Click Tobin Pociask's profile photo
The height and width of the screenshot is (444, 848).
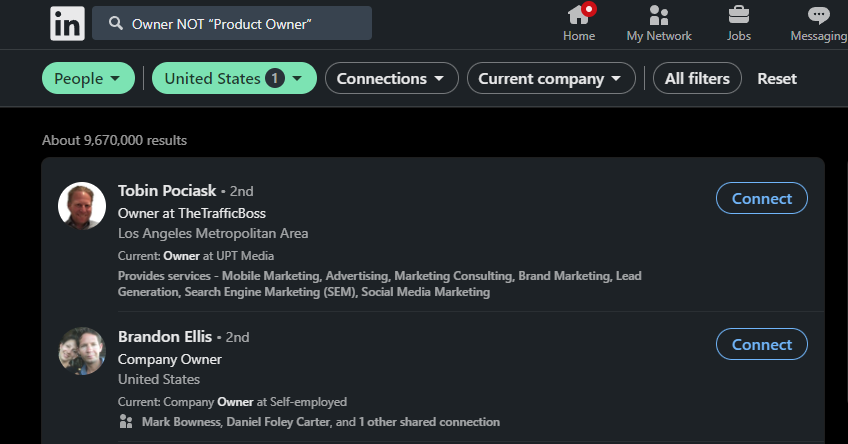pos(82,206)
